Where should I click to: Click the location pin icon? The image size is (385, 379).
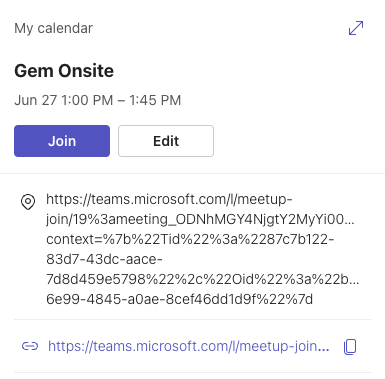(28, 202)
